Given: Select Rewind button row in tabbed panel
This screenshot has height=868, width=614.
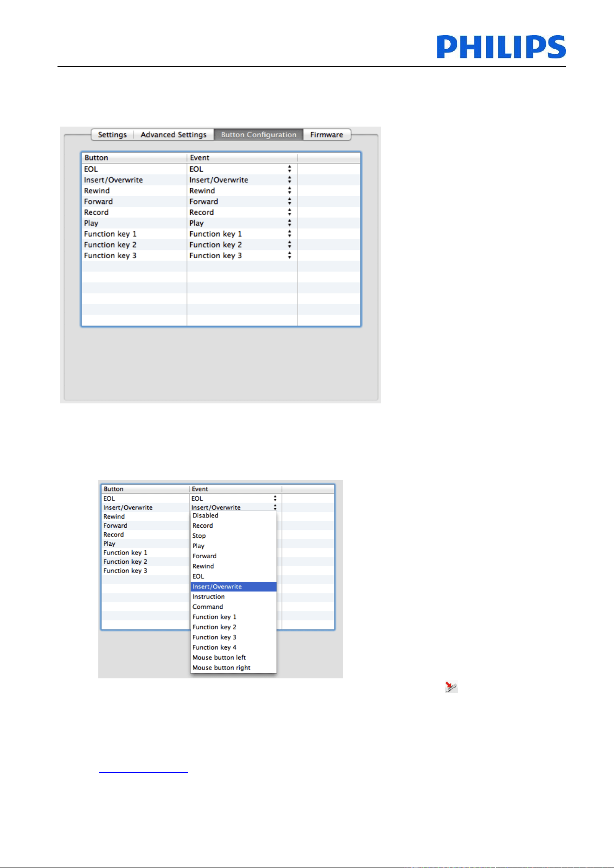Looking at the screenshot, I should click(x=134, y=191).
